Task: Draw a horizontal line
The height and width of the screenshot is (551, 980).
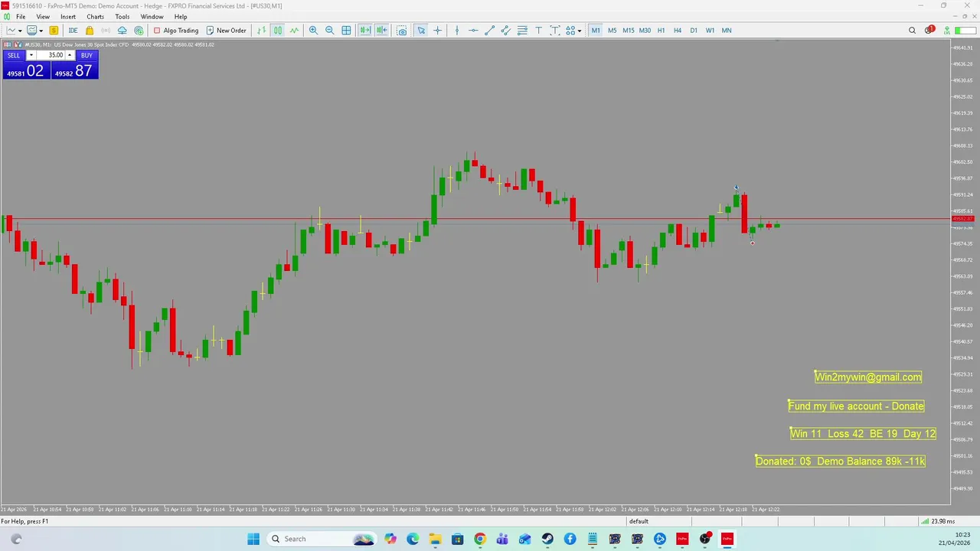Action: pyautogui.click(x=473, y=31)
